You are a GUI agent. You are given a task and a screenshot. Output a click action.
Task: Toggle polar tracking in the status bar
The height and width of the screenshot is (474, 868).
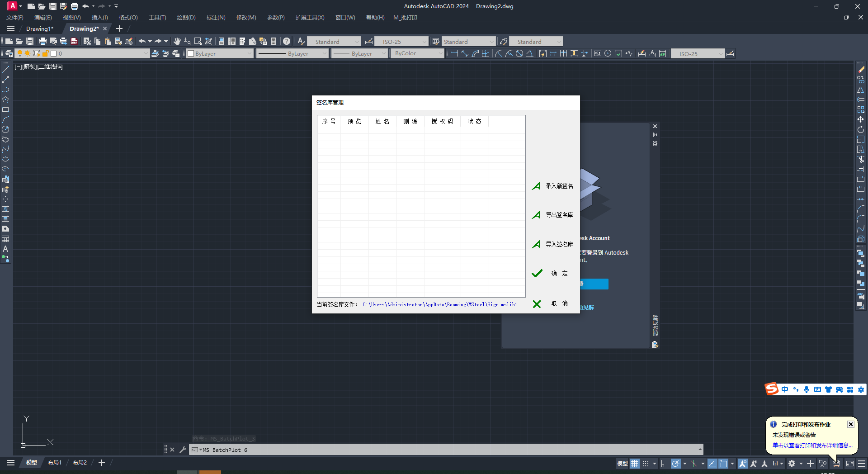(x=675, y=463)
